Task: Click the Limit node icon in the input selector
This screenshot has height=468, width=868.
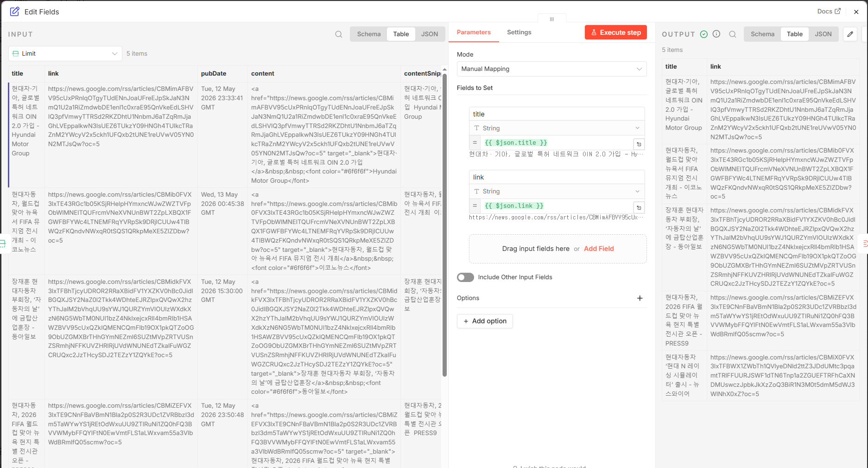Action: [x=16, y=54]
